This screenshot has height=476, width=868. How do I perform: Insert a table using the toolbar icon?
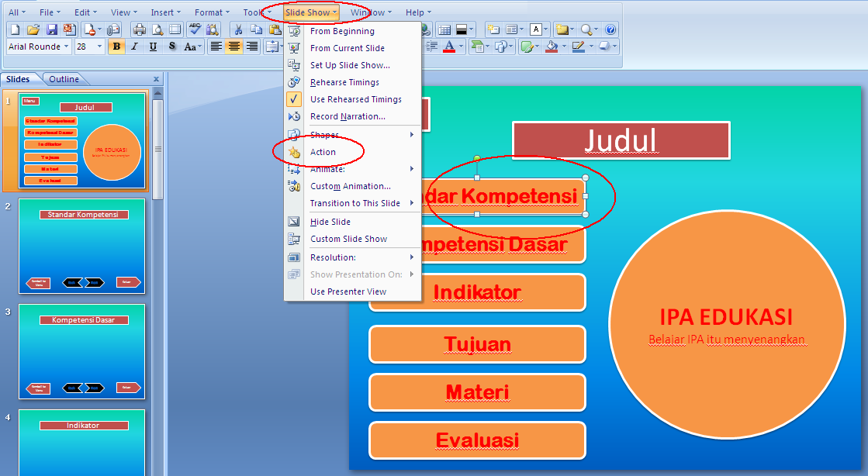click(x=444, y=29)
